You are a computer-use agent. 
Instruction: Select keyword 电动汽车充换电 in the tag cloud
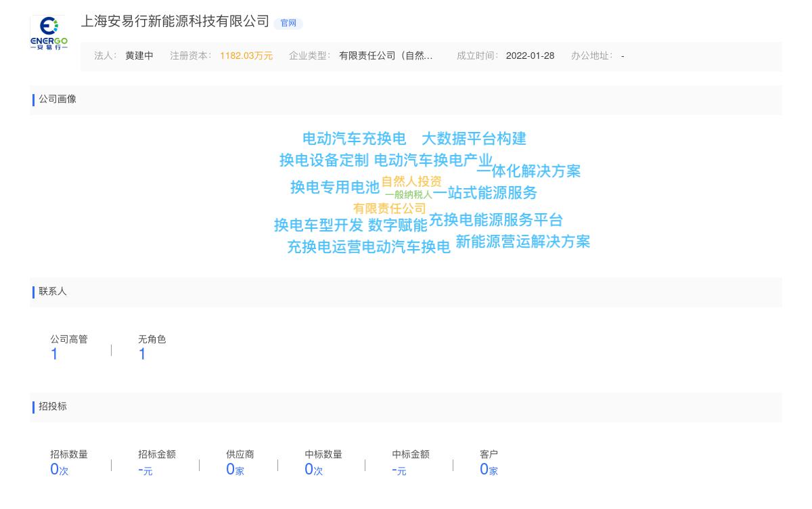(355, 139)
